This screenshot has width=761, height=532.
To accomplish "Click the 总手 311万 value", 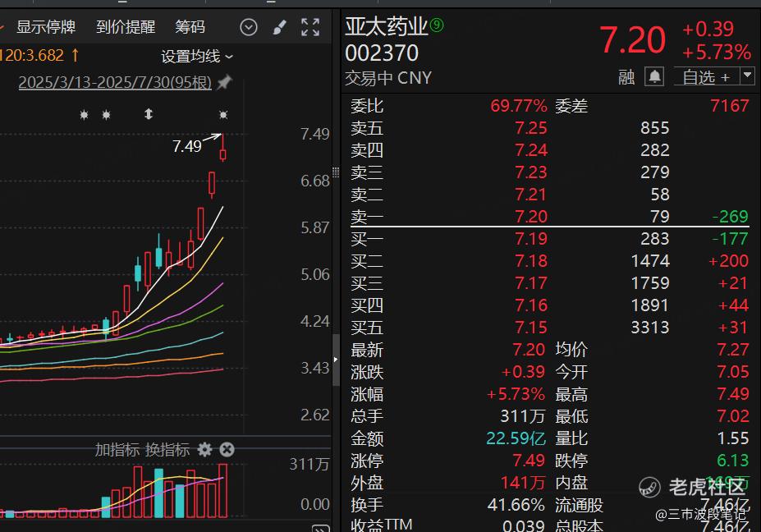I will pyautogui.click(x=522, y=416).
